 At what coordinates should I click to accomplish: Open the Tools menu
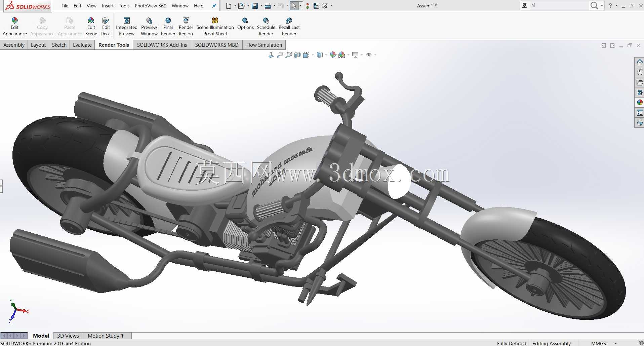(x=124, y=6)
